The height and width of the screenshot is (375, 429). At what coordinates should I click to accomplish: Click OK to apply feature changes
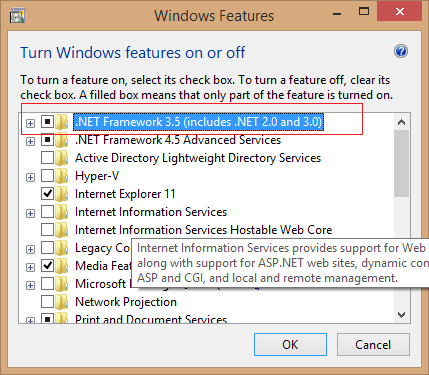click(290, 345)
